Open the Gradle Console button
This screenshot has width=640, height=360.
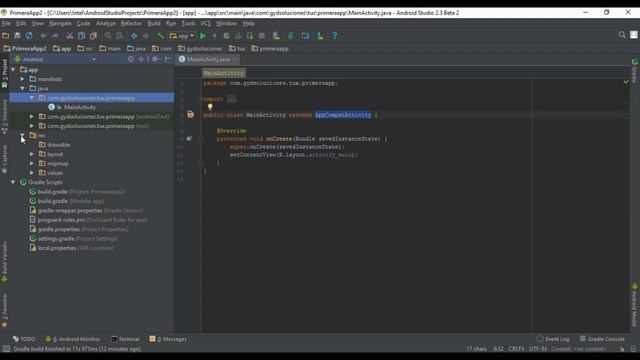click(x=602, y=339)
